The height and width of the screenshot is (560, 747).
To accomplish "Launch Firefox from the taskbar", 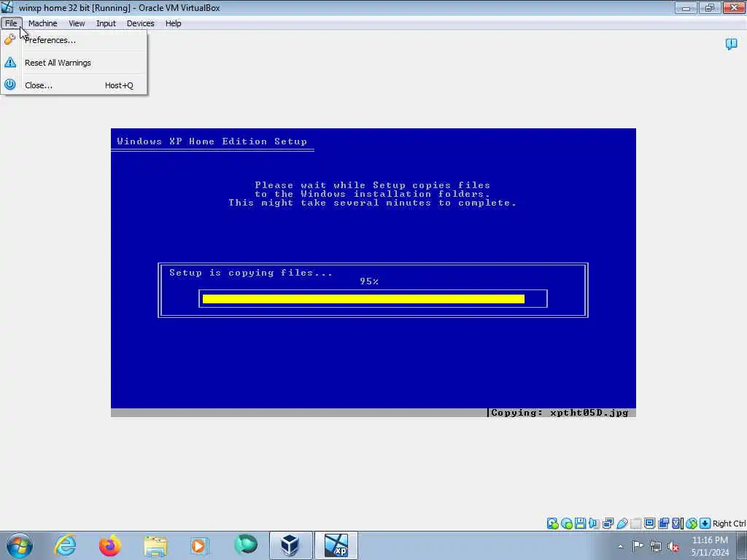I will click(x=110, y=545).
